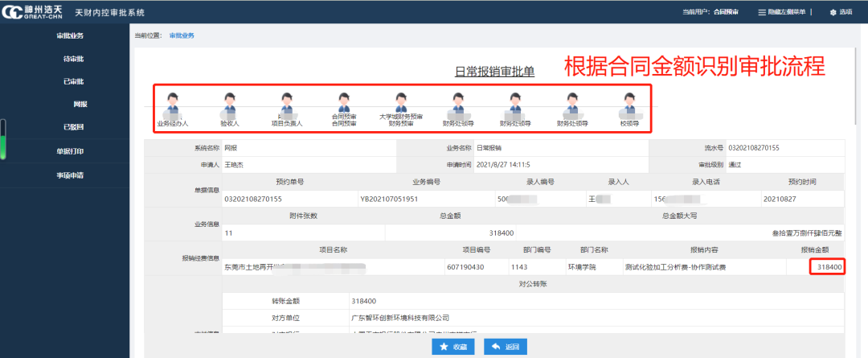Screen dimensions: 868x358
Task: Open the 待审批 menu item
Action: (73, 59)
